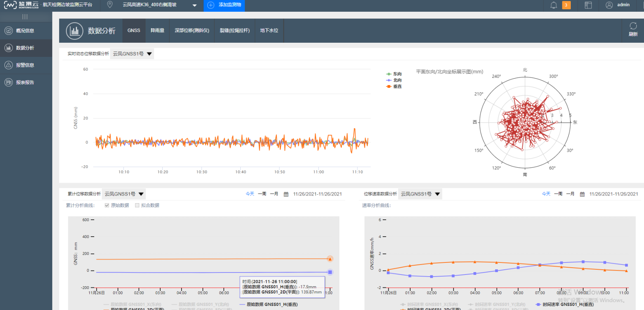Switch to the 地下水位 tab

(269, 31)
